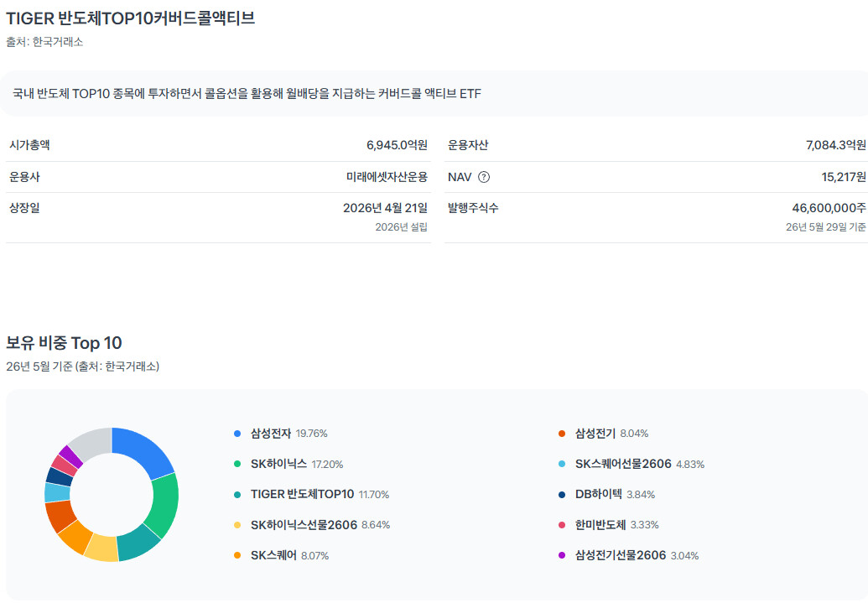Click the 시가총액 label

(x=29, y=145)
